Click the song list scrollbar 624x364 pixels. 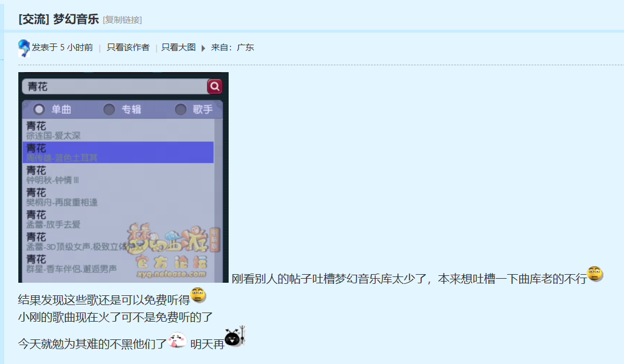(218, 200)
